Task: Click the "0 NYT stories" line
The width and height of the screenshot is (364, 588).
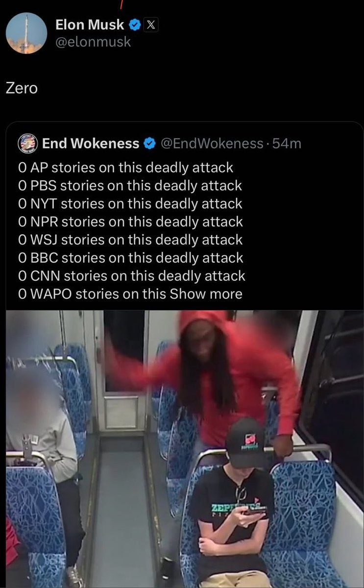Action: [x=130, y=204]
